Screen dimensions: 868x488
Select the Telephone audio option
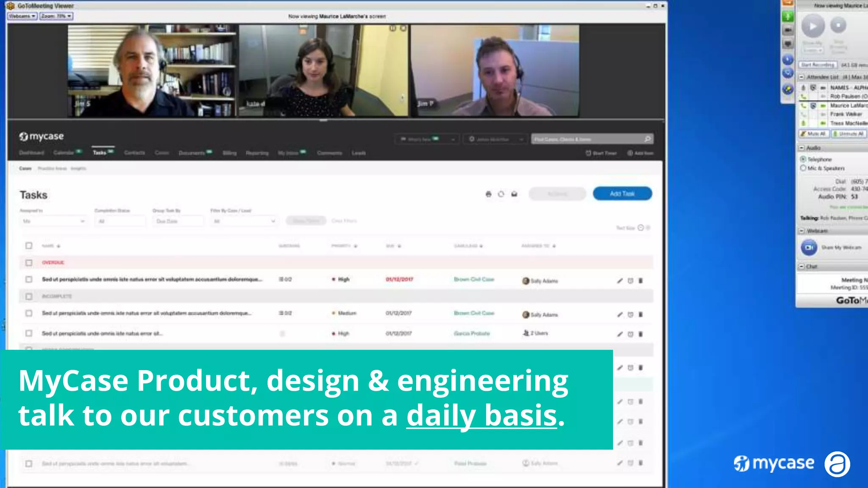coord(803,159)
